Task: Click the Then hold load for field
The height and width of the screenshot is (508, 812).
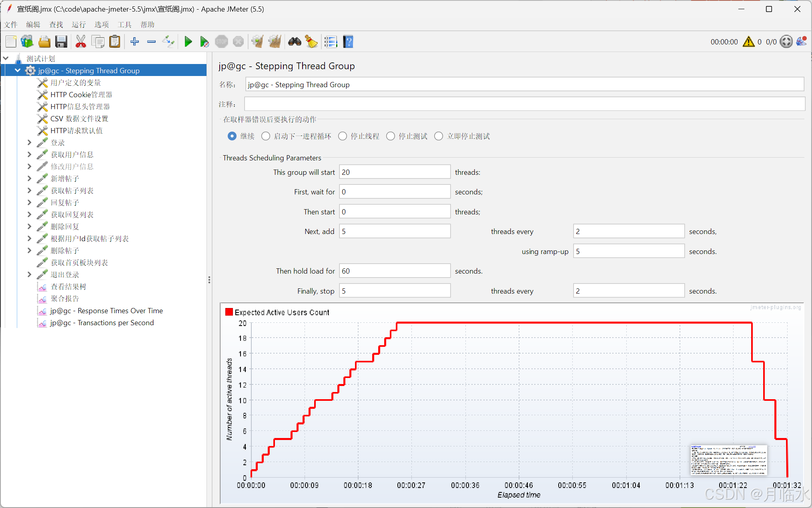Action: pyautogui.click(x=394, y=271)
